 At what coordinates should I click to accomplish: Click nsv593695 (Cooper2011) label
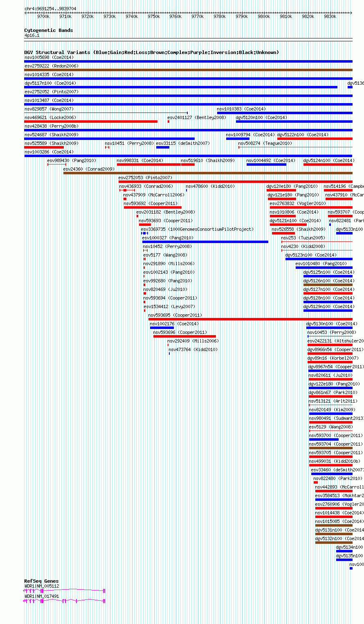click(175, 315)
